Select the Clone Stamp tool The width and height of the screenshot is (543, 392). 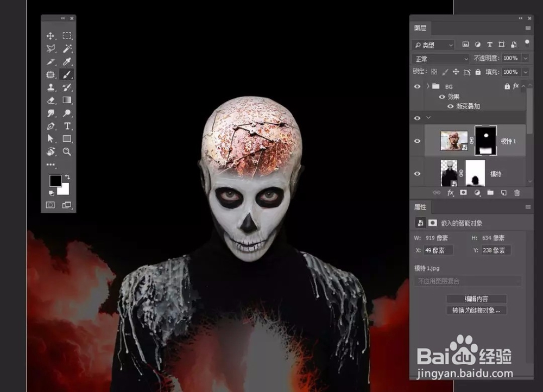[x=50, y=87]
